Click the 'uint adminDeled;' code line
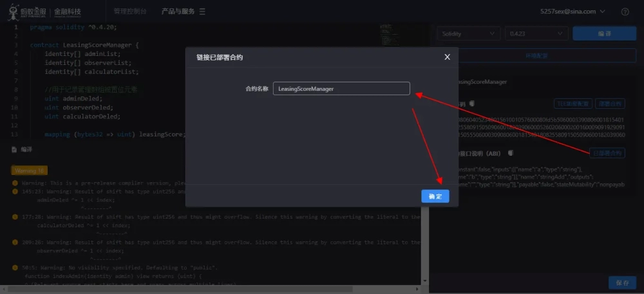 (73, 98)
